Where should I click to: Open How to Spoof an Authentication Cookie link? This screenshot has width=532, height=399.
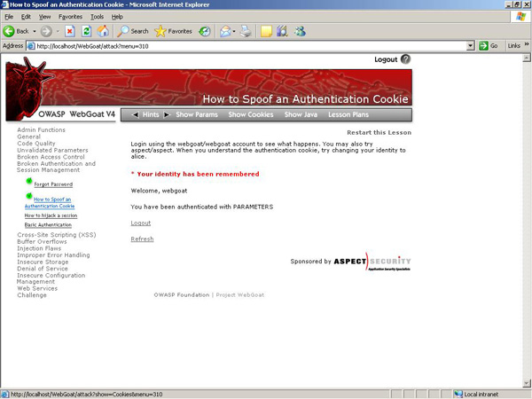(x=50, y=202)
